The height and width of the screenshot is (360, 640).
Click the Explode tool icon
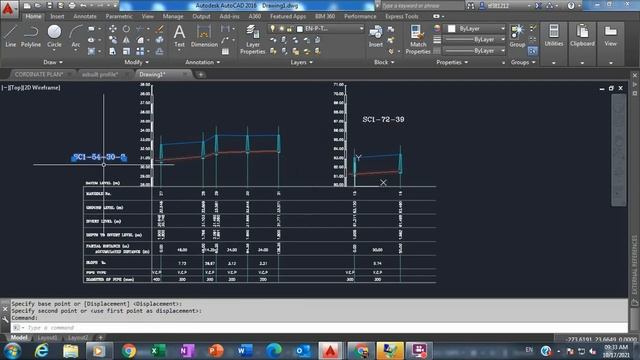coord(160,40)
